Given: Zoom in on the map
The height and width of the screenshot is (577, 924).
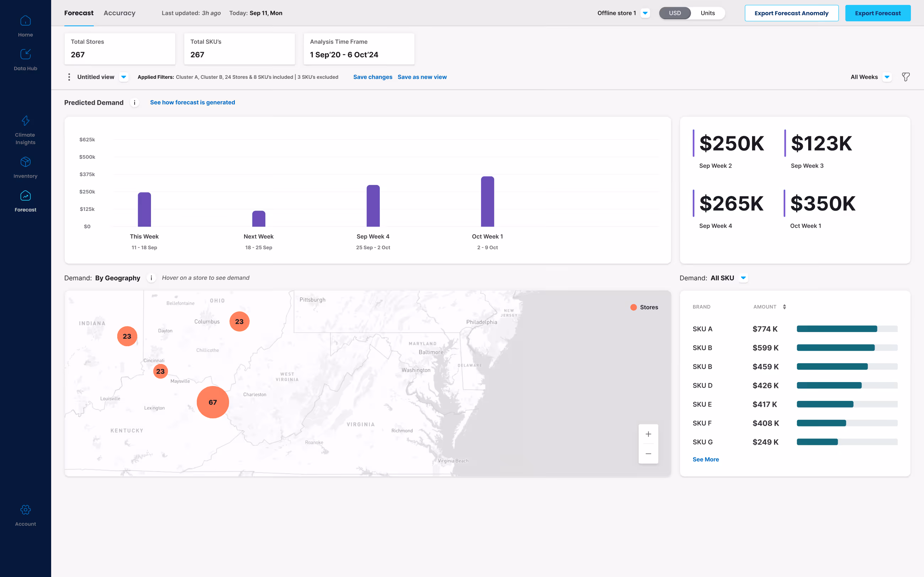Looking at the screenshot, I should tap(648, 434).
